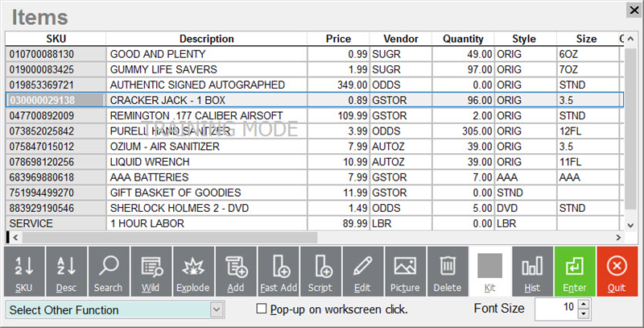Click the Style column header
The image size is (644, 328).
[524, 39]
